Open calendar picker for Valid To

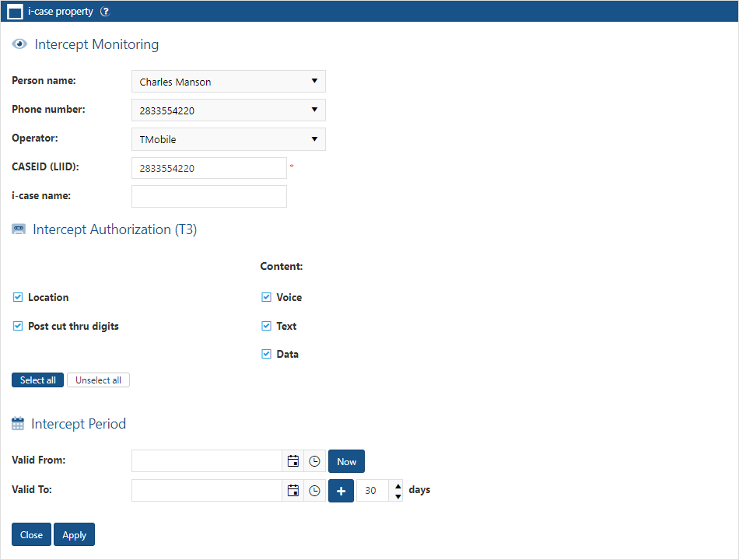point(293,491)
